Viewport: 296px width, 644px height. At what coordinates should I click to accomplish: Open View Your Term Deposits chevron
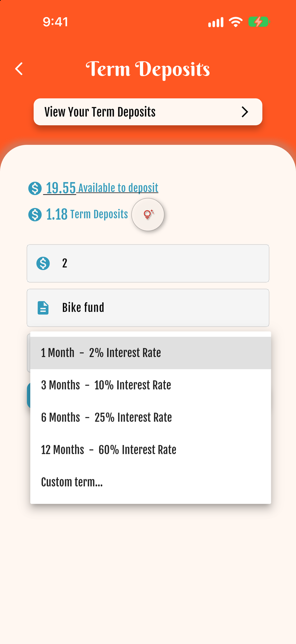coord(245,112)
